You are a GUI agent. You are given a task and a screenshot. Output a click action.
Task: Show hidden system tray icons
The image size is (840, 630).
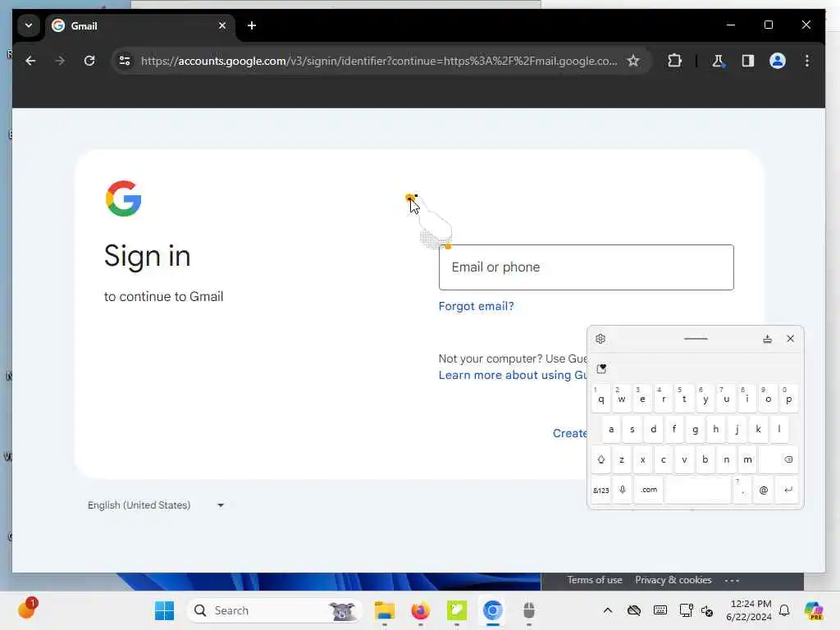tap(608, 610)
